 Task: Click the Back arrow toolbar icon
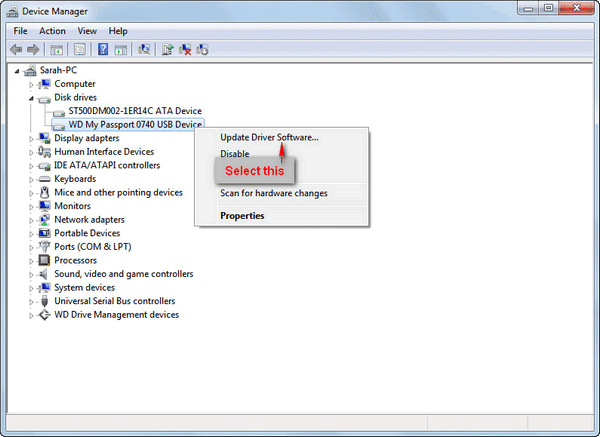(x=16, y=49)
